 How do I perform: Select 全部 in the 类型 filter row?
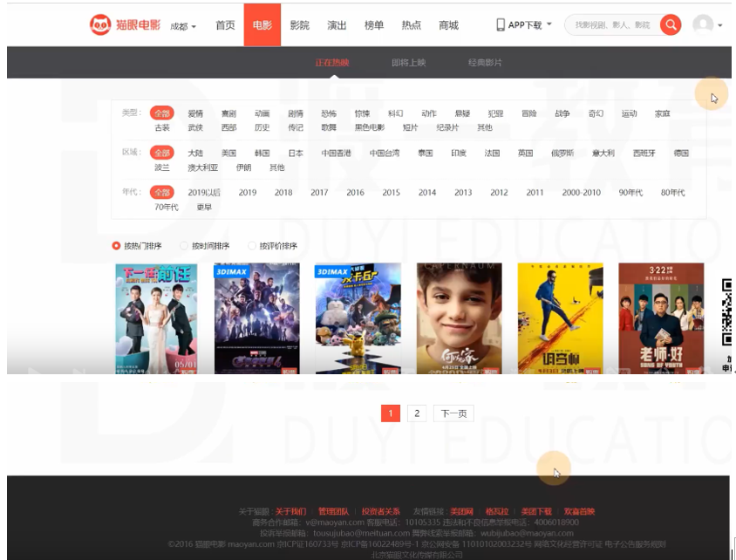162,113
